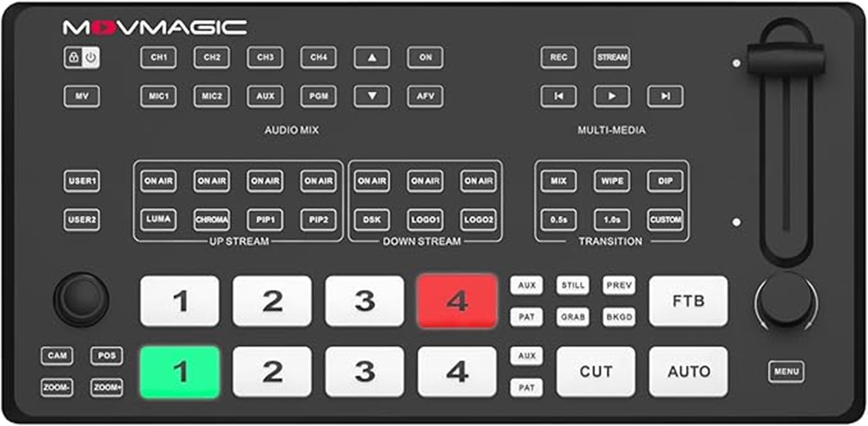Viewport: 868px width, 426px height.
Task: Choose the WIPE transition type
Action: pyautogui.click(x=612, y=182)
